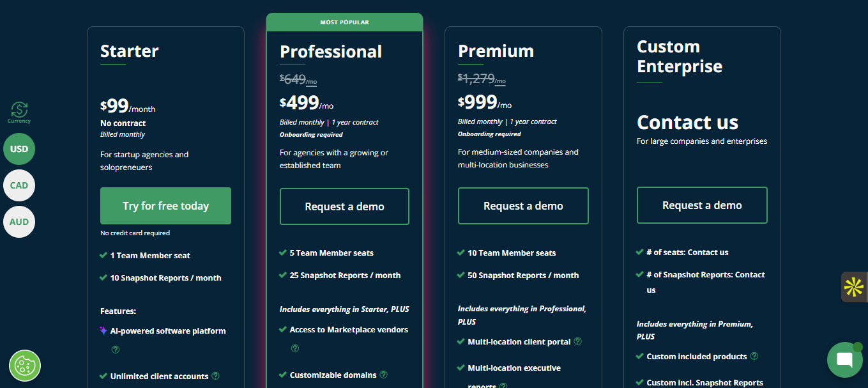Request a demo for Premium plan
The image size is (868, 388).
(523, 206)
